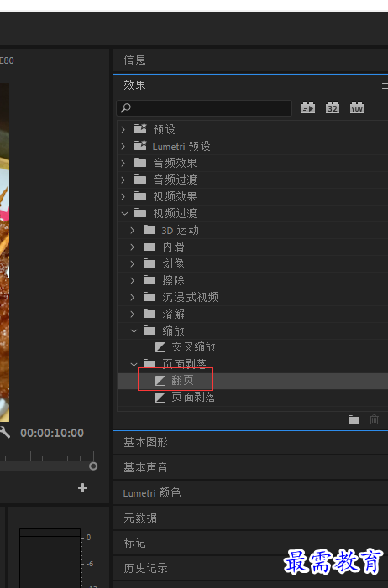Expand the 音频过渡 folder
The width and height of the screenshot is (388, 588).
(123, 180)
